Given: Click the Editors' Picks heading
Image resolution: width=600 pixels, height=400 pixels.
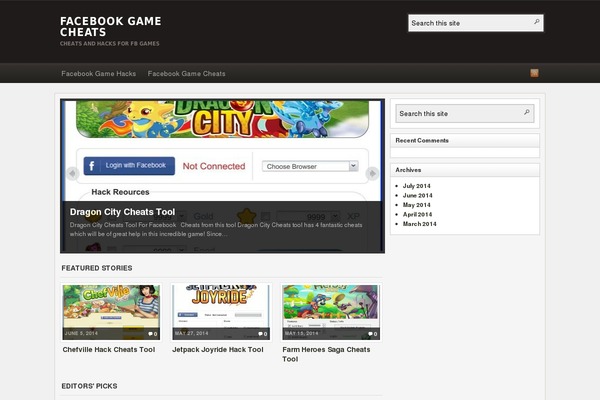Looking at the screenshot, I should coord(89,386).
